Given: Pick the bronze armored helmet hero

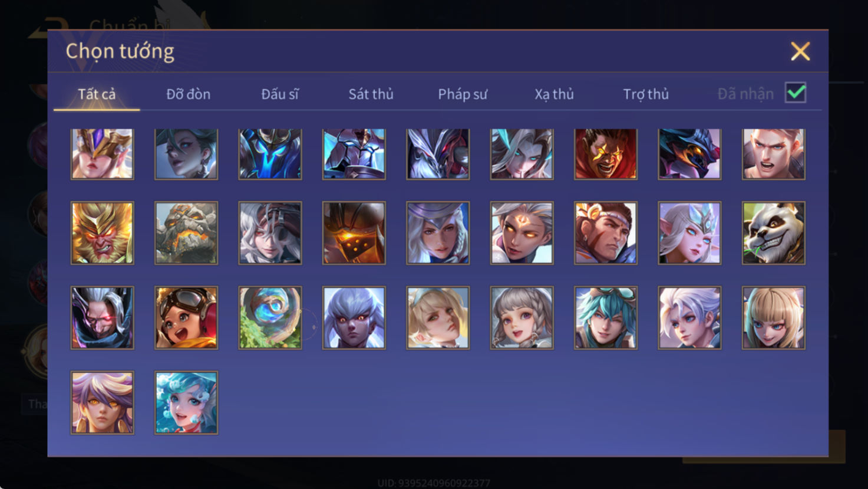Looking at the screenshot, I should 354,233.
